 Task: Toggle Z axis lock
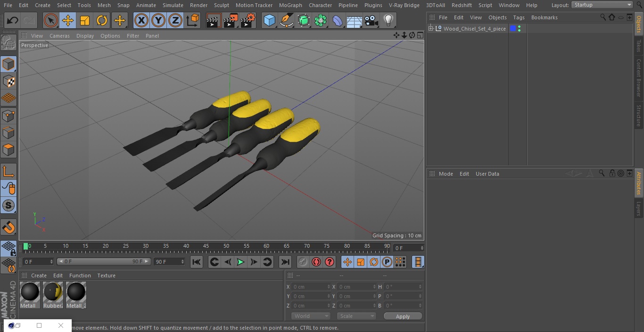click(x=175, y=21)
